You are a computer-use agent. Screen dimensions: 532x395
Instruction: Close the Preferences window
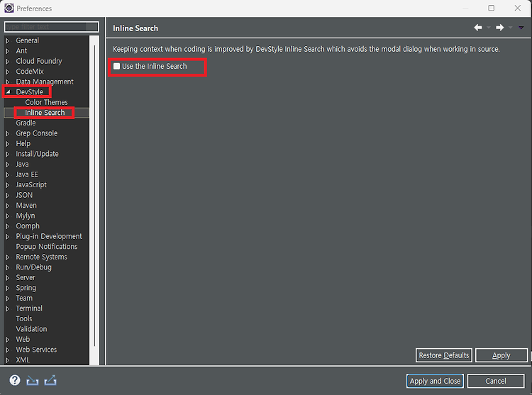(517, 8)
